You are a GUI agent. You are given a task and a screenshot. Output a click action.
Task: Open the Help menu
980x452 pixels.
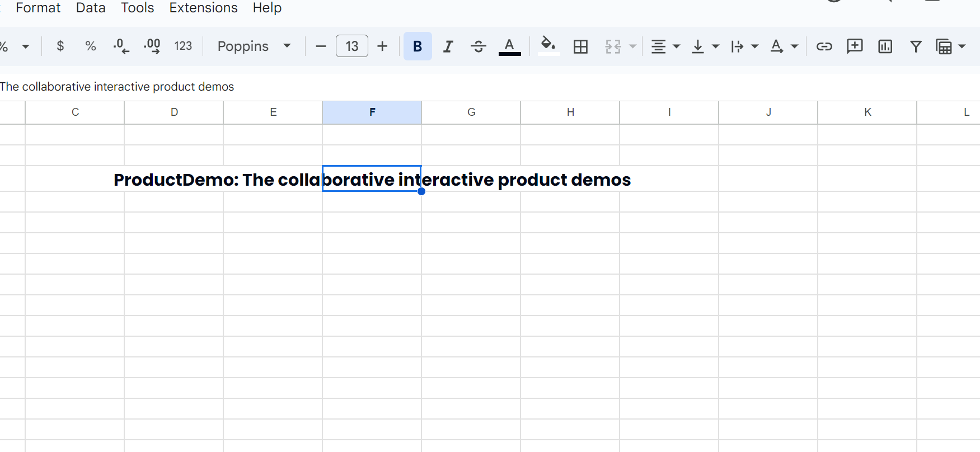267,8
